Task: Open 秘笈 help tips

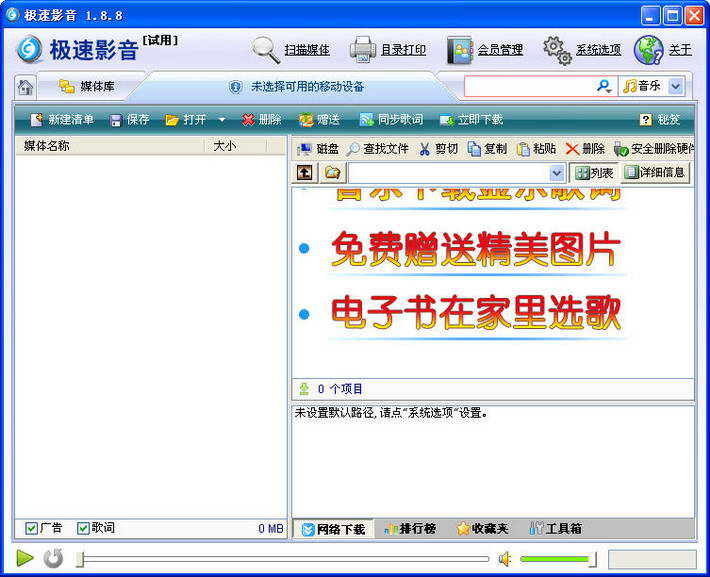Action: point(659,120)
